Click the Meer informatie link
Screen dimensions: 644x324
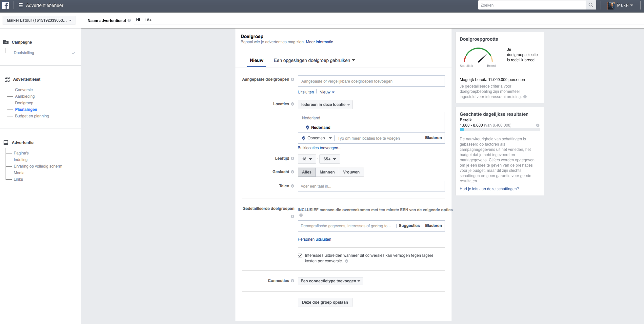tap(319, 42)
